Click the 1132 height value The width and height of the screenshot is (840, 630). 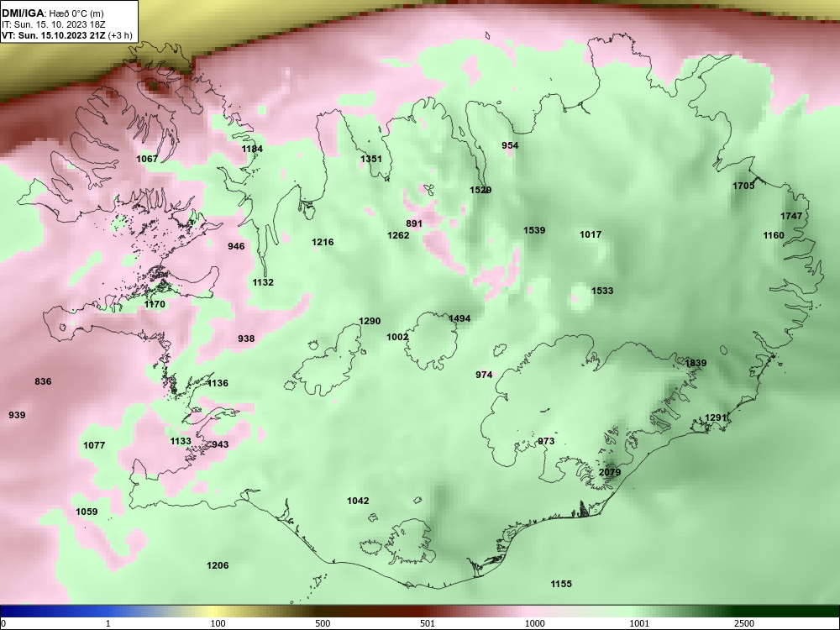[263, 281]
